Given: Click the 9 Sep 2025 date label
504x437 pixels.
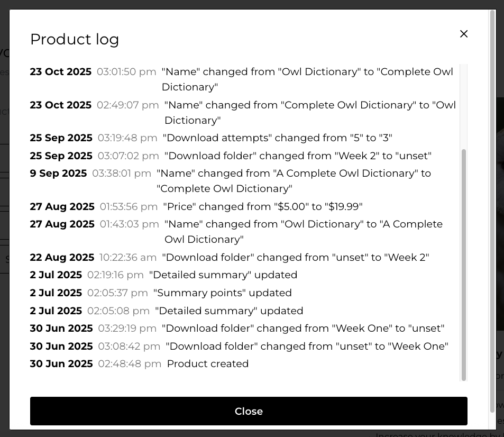Looking at the screenshot, I should pyautogui.click(x=58, y=174).
